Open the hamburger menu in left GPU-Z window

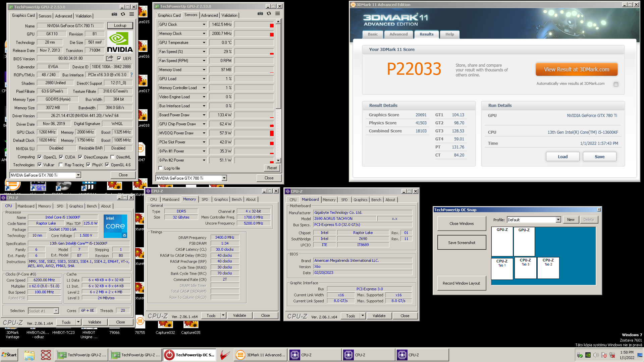click(x=131, y=14)
